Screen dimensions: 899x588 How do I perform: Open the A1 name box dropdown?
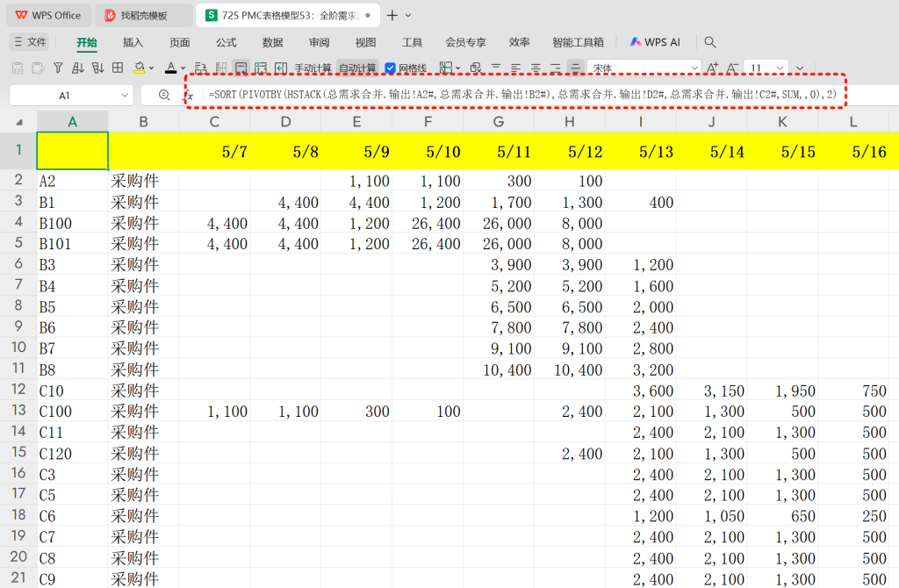click(125, 95)
